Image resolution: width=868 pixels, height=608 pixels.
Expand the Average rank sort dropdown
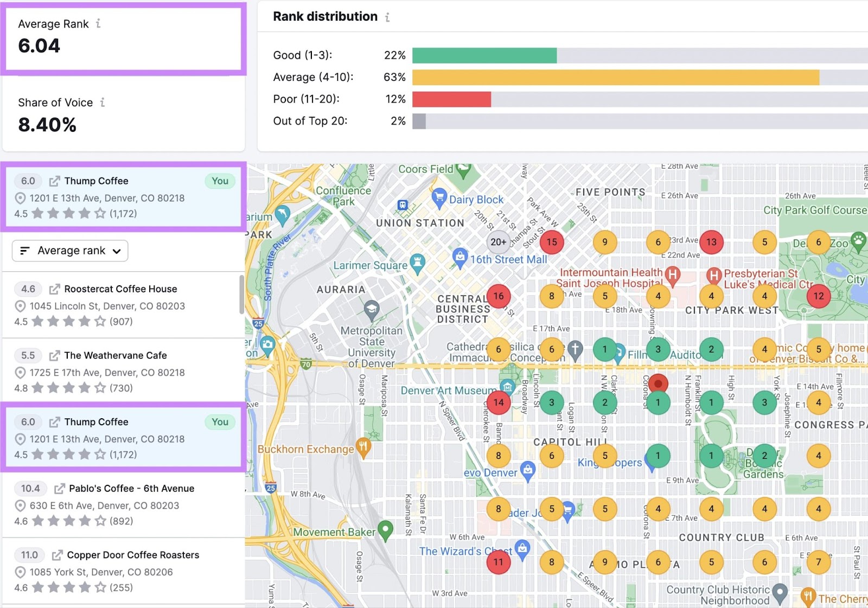tap(70, 251)
